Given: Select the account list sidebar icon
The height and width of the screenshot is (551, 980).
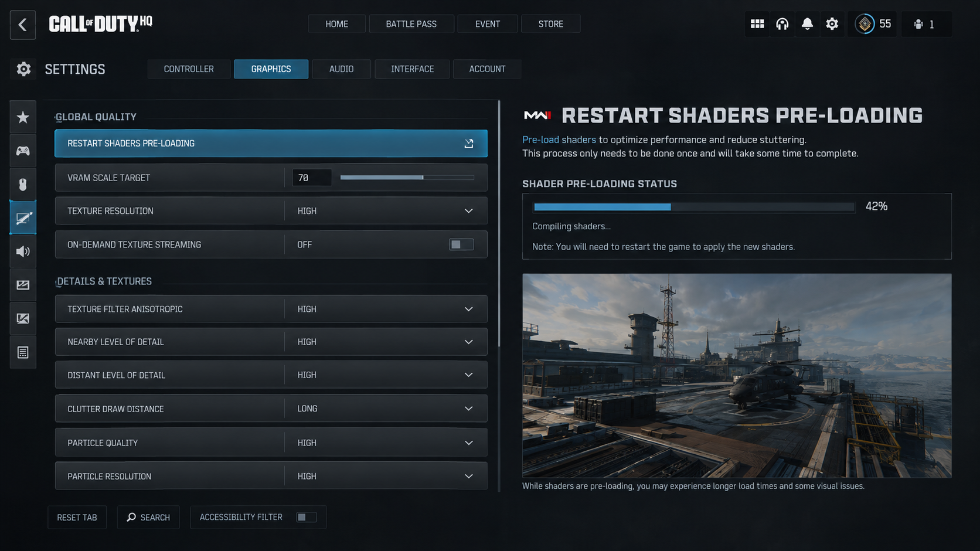Looking at the screenshot, I should 23,352.
